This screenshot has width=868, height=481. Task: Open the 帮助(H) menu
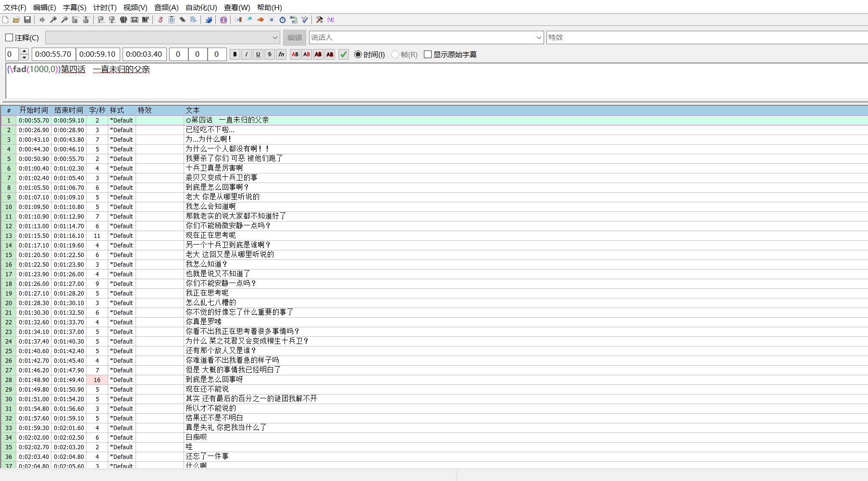pos(269,7)
